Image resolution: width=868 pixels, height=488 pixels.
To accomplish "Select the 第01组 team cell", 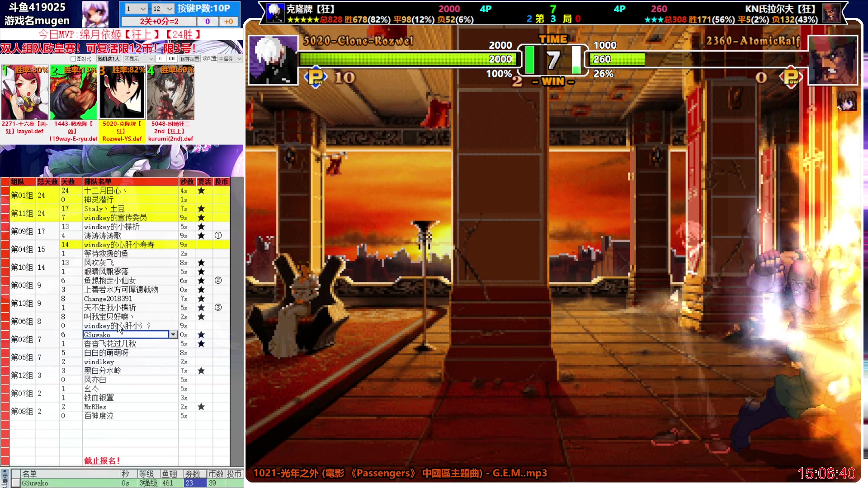I will coord(22,195).
